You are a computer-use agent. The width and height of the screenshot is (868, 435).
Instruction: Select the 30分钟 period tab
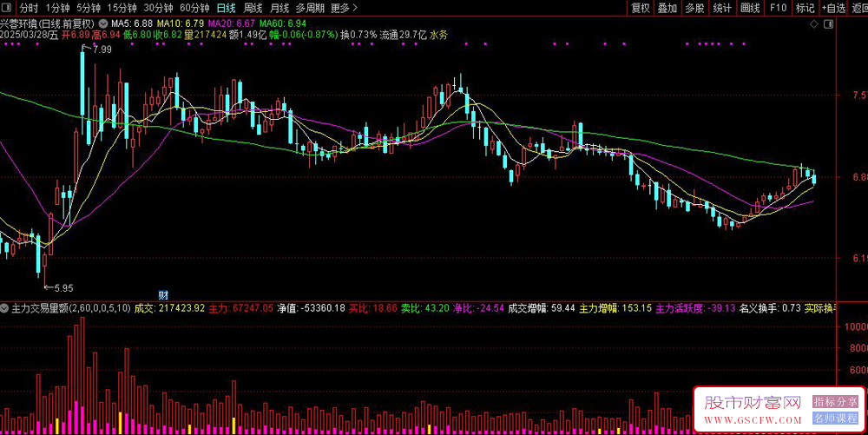point(158,8)
